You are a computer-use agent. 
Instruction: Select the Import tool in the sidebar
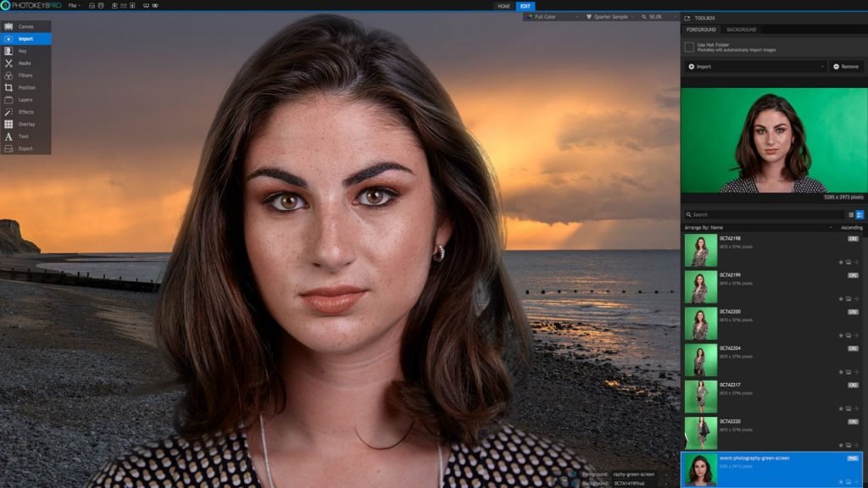coord(25,39)
